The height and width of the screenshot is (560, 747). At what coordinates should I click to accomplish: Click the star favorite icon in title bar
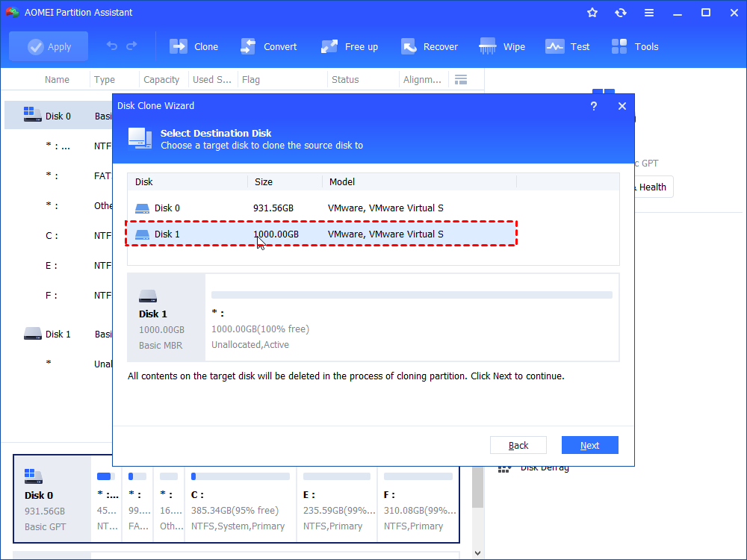point(592,12)
